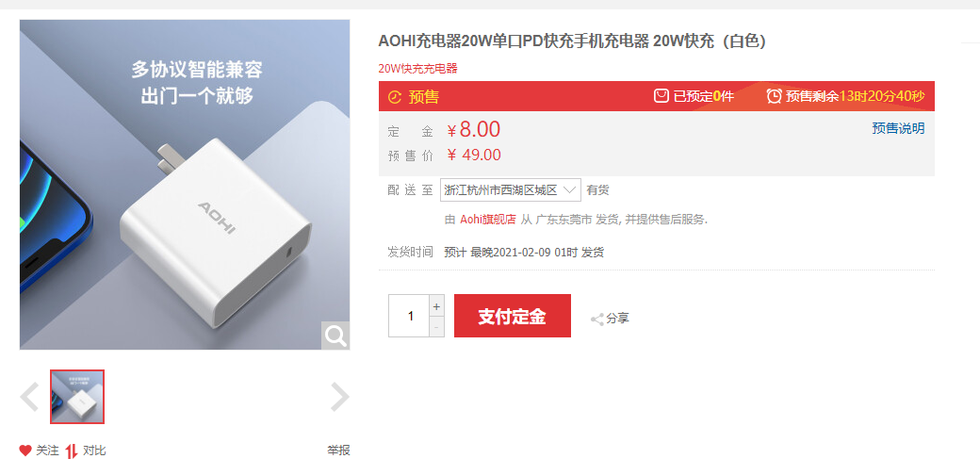
Task: Decrease quantity with the minus button
Action: tap(437, 327)
